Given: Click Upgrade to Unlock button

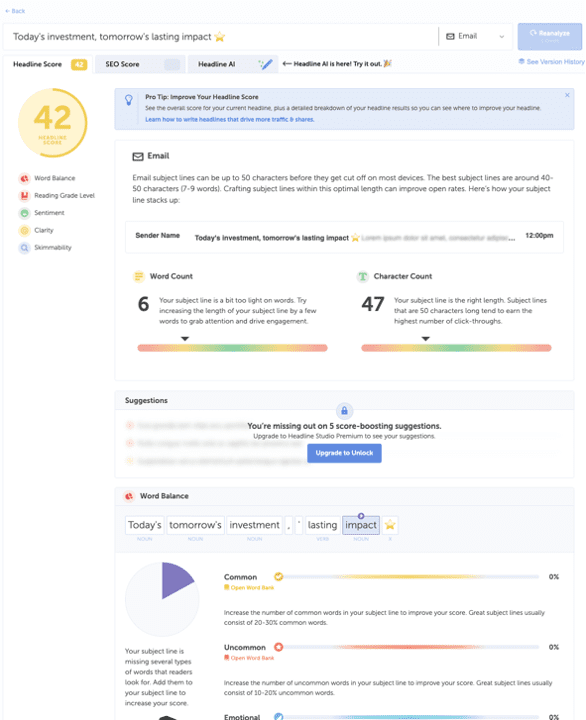Looking at the screenshot, I should click(x=344, y=453).
